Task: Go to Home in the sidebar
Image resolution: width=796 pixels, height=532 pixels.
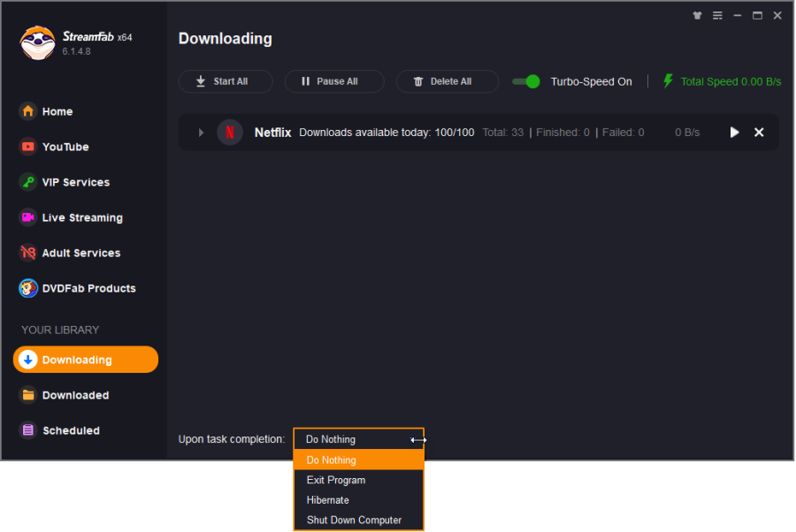Action: 46,111
